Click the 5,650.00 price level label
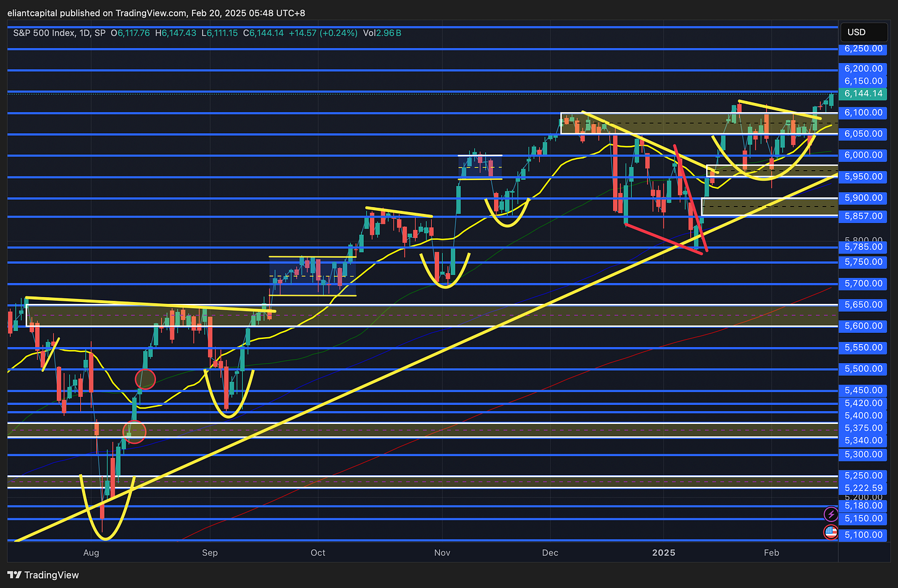 click(x=863, y=305)
